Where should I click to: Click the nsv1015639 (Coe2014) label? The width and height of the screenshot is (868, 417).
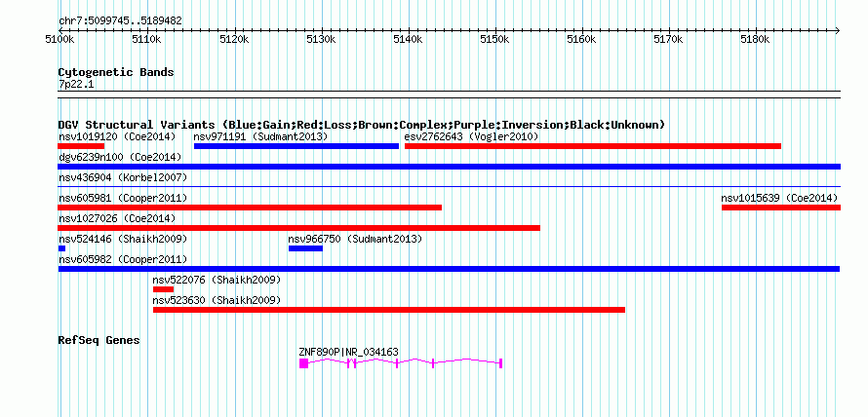pos(779,198)
